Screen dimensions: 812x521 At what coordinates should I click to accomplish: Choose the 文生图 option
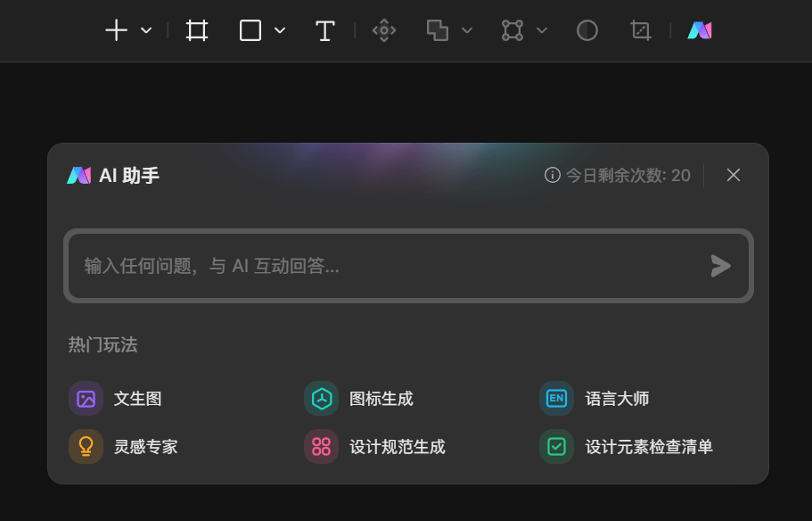coord(116,399)
